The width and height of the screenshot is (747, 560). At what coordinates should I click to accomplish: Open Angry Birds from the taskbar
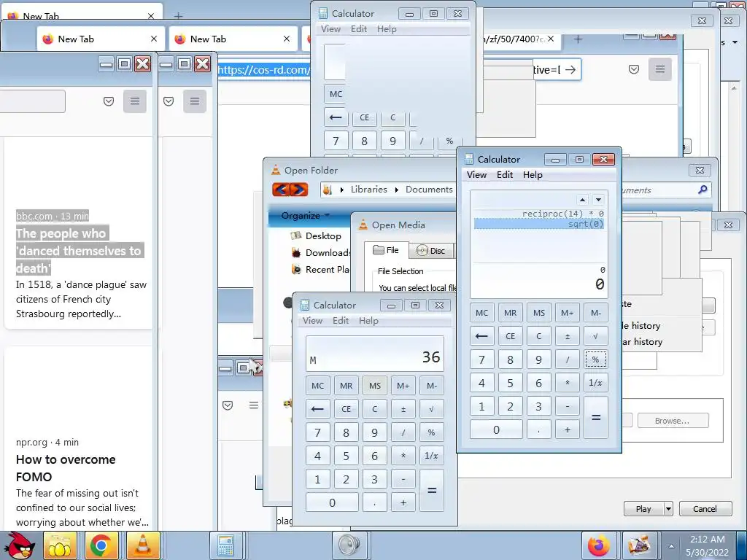[x=19, y=545]
